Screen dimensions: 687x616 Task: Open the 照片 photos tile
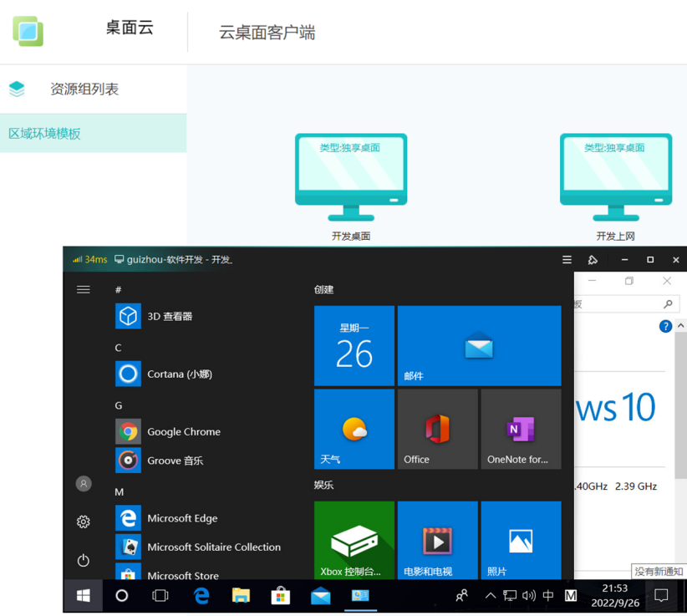(521, 540)
